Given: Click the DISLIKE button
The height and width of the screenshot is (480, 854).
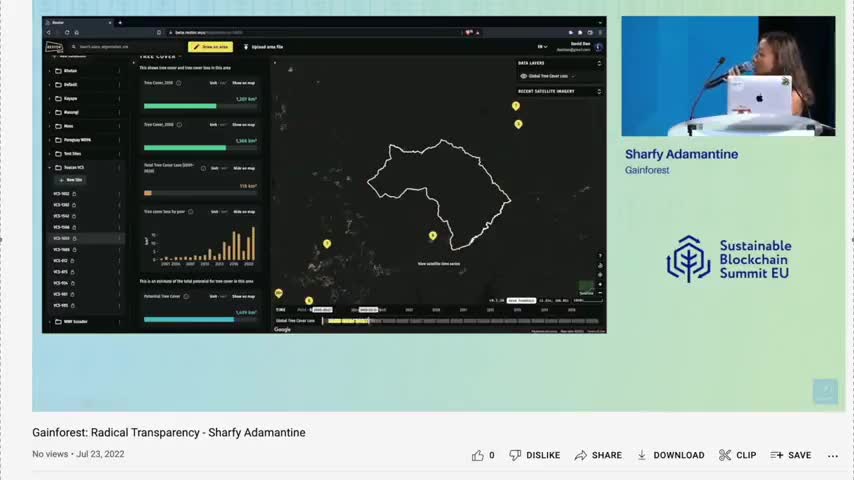Looking at the screenshot, I should [535, 455].
